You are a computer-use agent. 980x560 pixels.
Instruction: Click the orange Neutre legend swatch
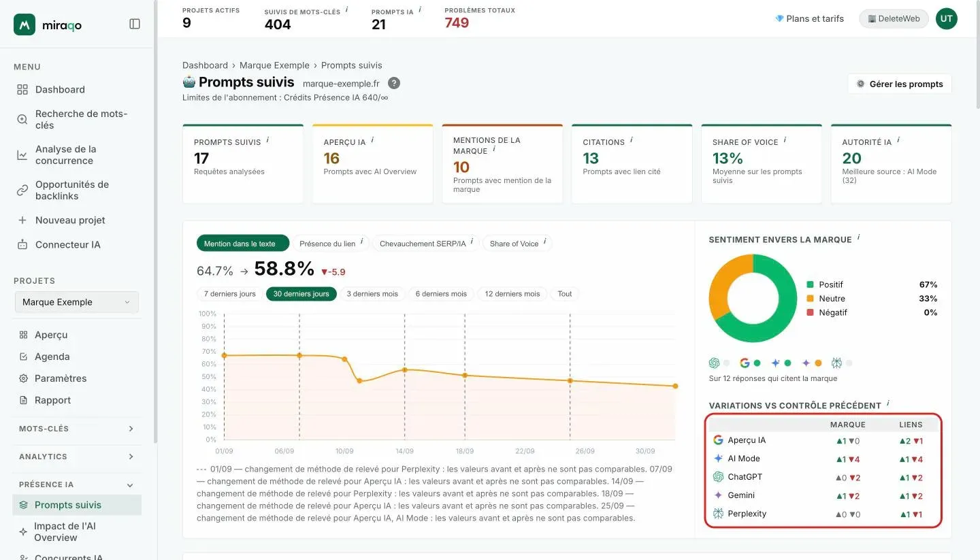tap(810, 299)
